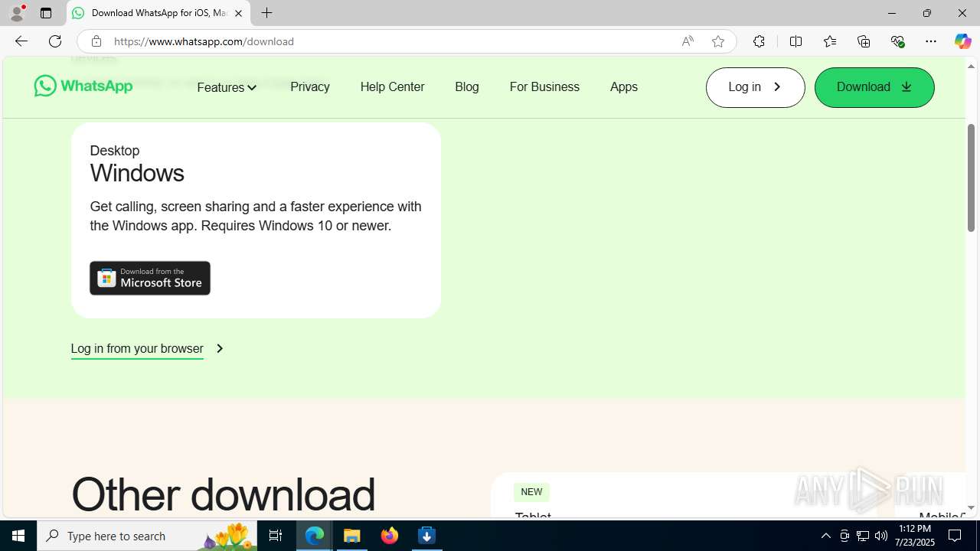This screenshot has width=980, height=551.
Task: Click the taskbar search box
Action: (x=147, y=536)
